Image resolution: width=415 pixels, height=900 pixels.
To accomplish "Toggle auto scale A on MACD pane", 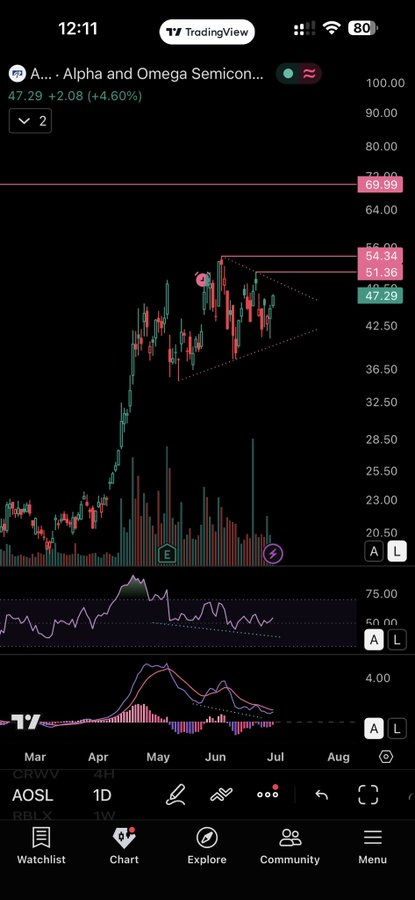I will coord(374,729).
